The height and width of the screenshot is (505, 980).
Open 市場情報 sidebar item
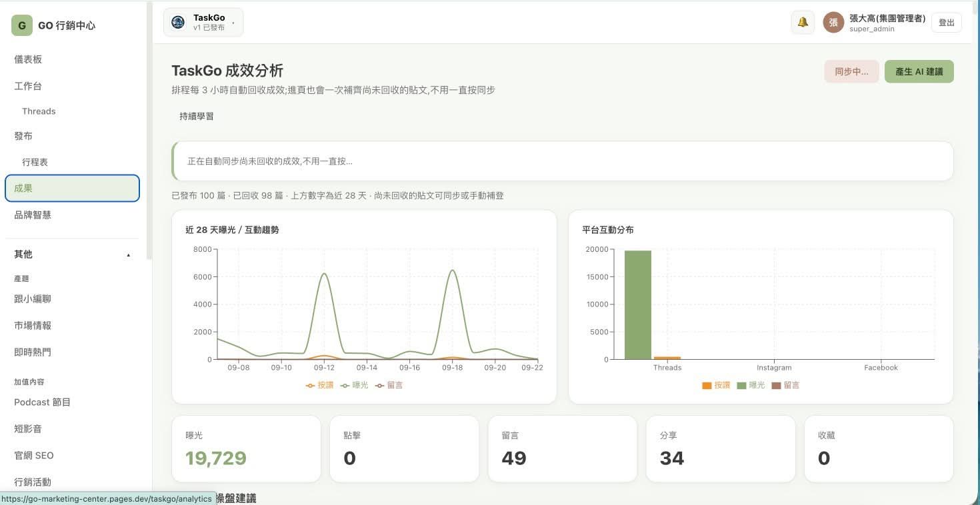tap(72, 325)
